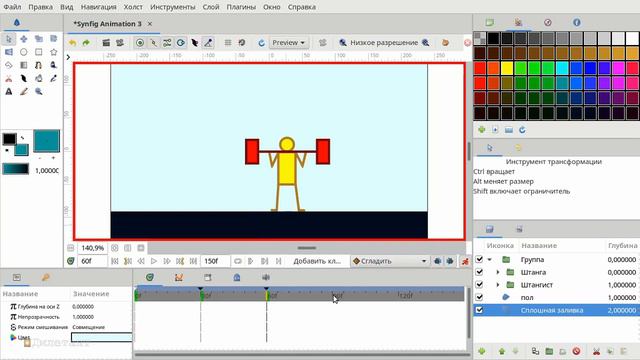
Task: Seek to the first frame
Action: click(x=115, y=261)
